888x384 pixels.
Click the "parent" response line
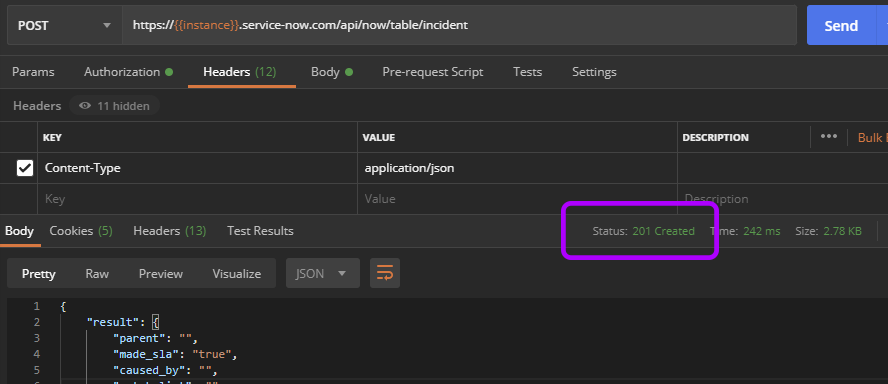[x=155, y=339]
